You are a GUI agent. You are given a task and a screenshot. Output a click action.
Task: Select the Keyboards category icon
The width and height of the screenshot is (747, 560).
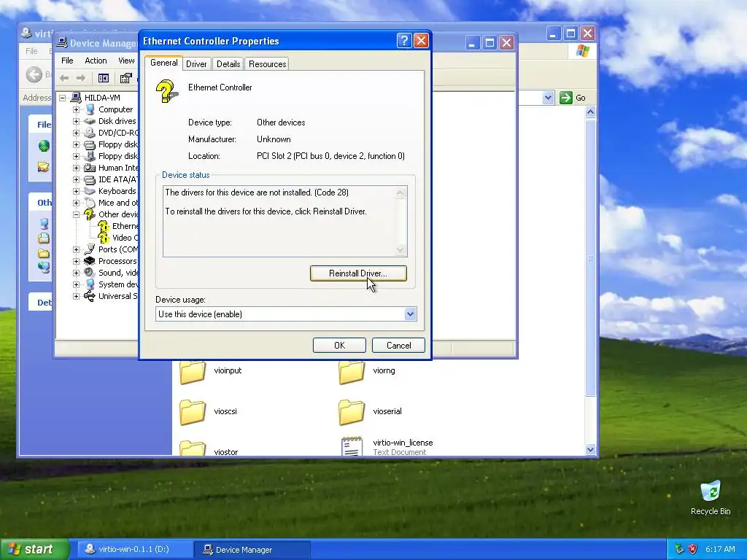(90, 191)
